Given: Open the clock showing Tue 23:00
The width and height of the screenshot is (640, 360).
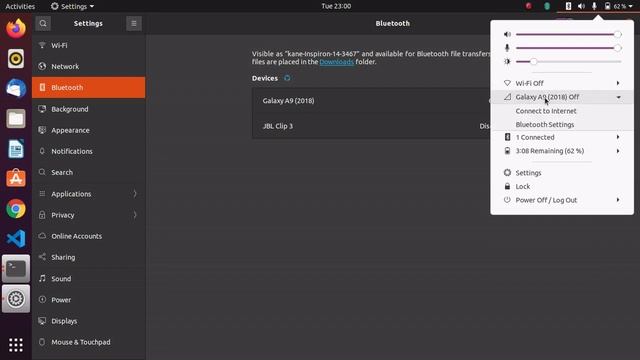Looking at the screenshot, I should point(336,6).
